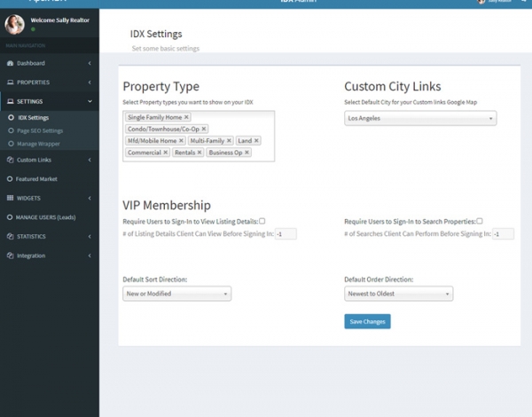Delete the Multi-Family property tag

point(229,140)
